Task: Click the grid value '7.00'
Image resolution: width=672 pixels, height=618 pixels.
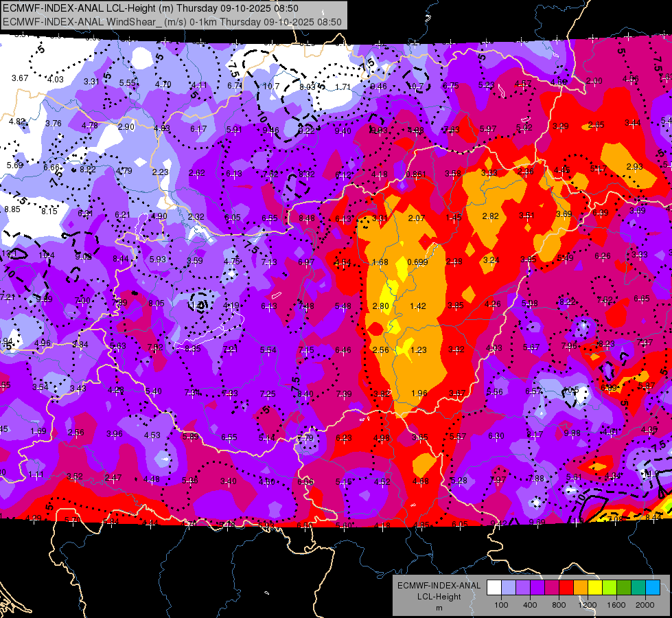Action: [83, 301]
